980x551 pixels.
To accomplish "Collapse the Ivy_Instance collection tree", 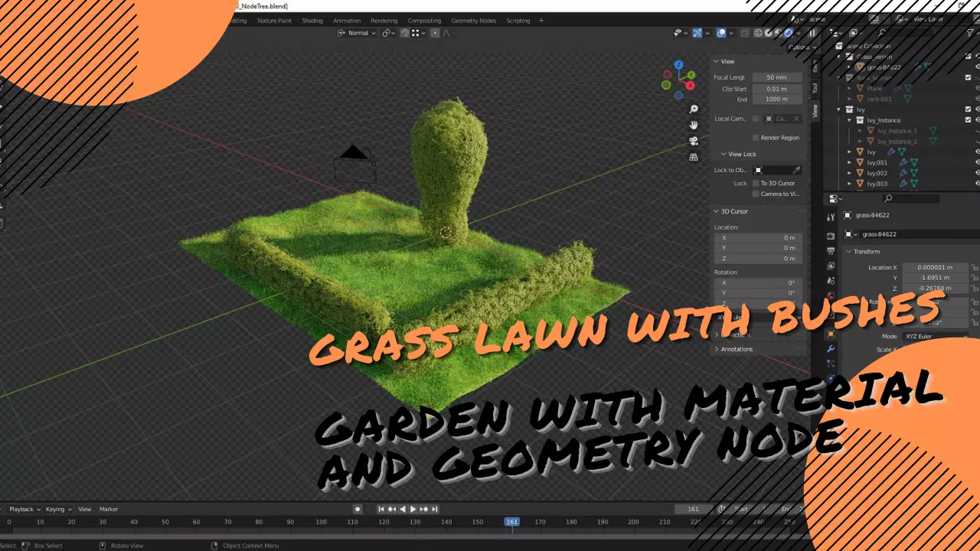I will tap(849, 120).
